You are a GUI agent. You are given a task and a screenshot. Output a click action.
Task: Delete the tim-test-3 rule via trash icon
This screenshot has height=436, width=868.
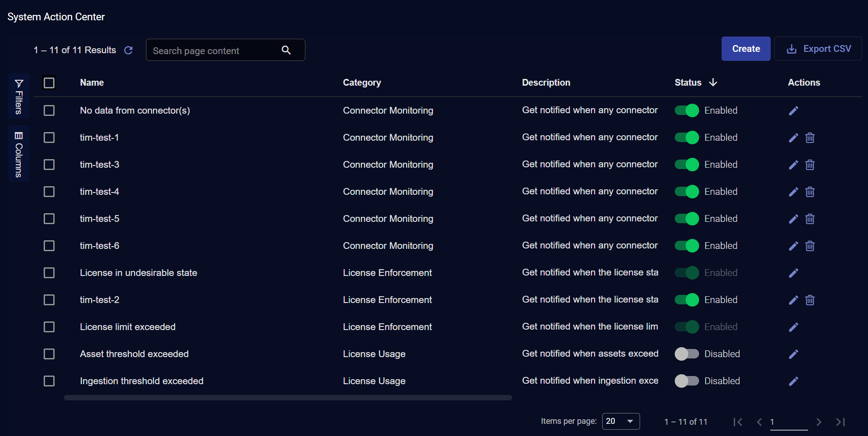809,165
